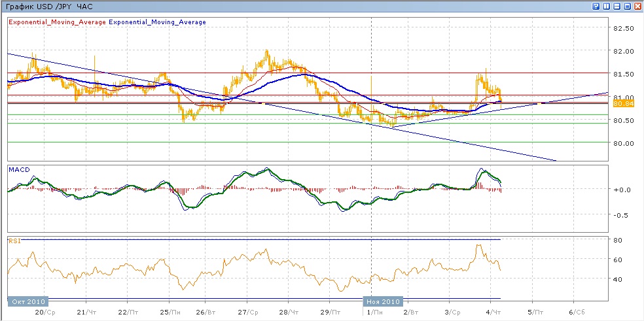Click the RSI 80 level axis label
This screenshot has height=321, width=644.
(x=617, y=241)
